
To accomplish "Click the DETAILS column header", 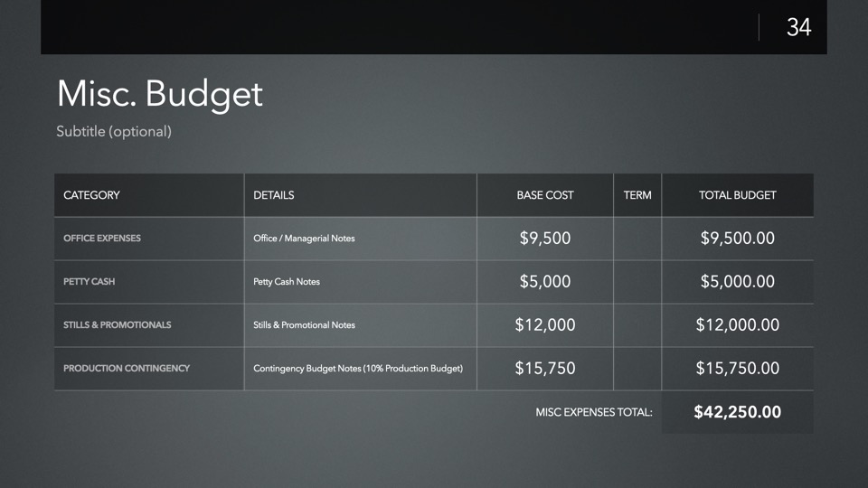I will coord(274,195).
